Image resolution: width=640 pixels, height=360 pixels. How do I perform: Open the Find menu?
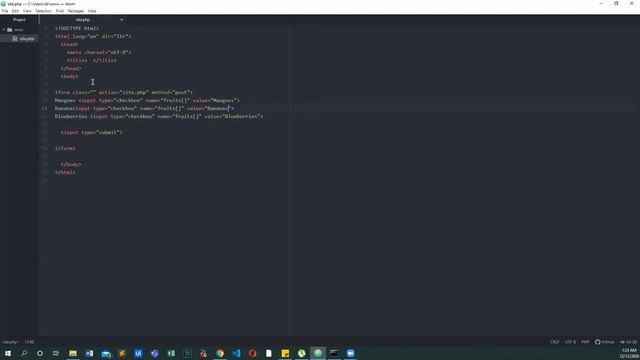pos(60,11)
